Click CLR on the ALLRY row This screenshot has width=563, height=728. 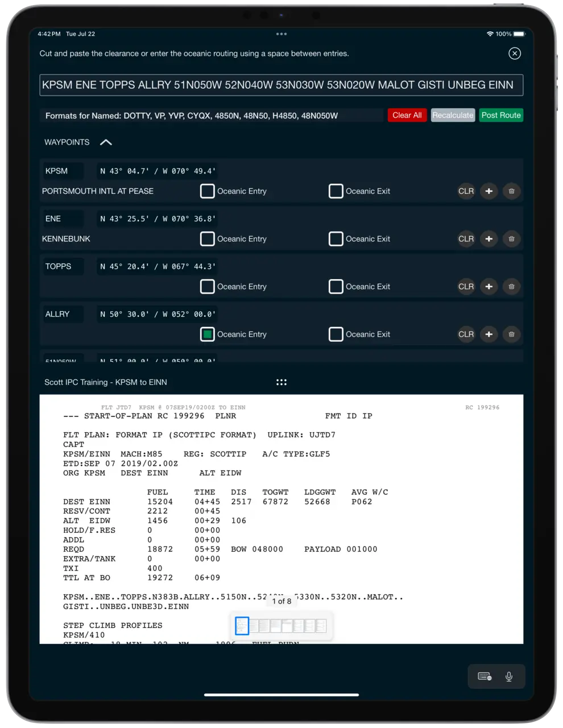click(x=466, y=334)
